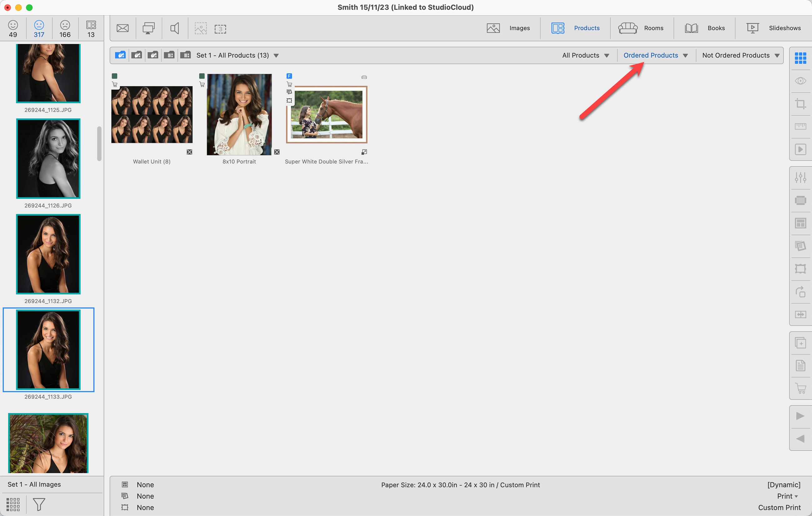This screenshot has height=516, width=812.
Task: Toggle the eye visibility icon
Action: (x=800, y=81)
